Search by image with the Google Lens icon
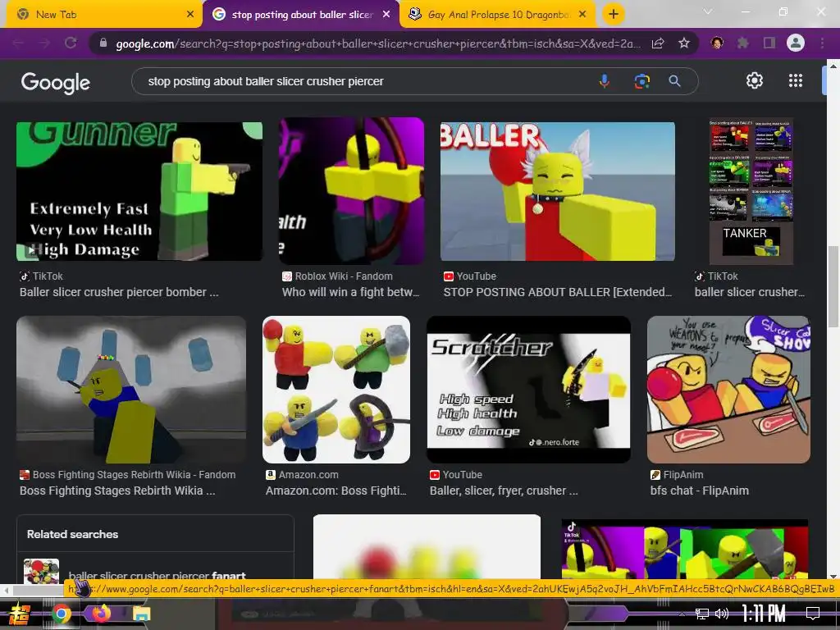The width and height of the screenshot is (840, 630). pos(641,81)
